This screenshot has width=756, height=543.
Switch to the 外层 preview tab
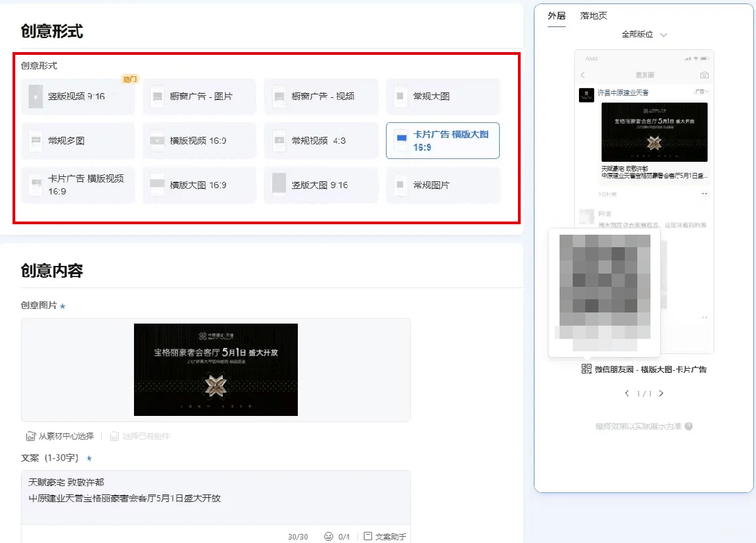pos(556,16)
